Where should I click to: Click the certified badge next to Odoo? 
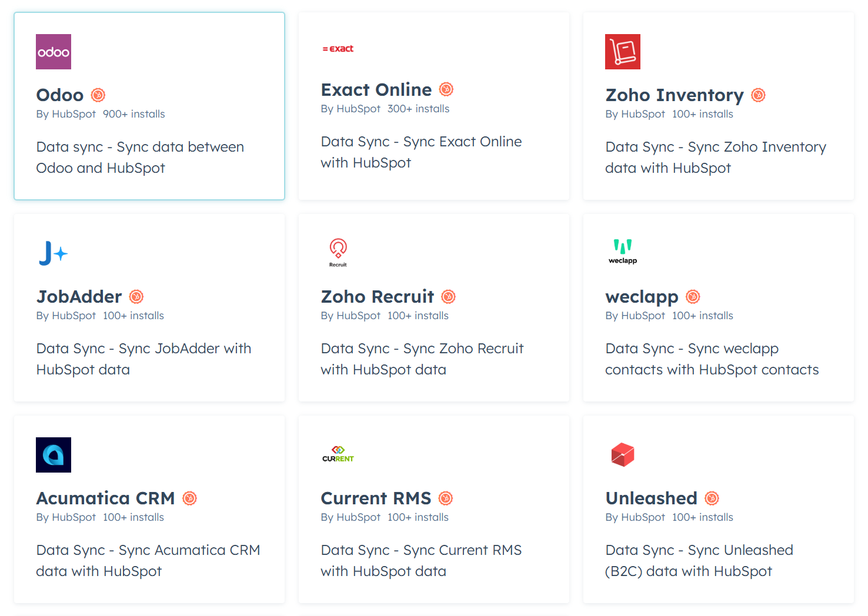click(x=98, y=95)
